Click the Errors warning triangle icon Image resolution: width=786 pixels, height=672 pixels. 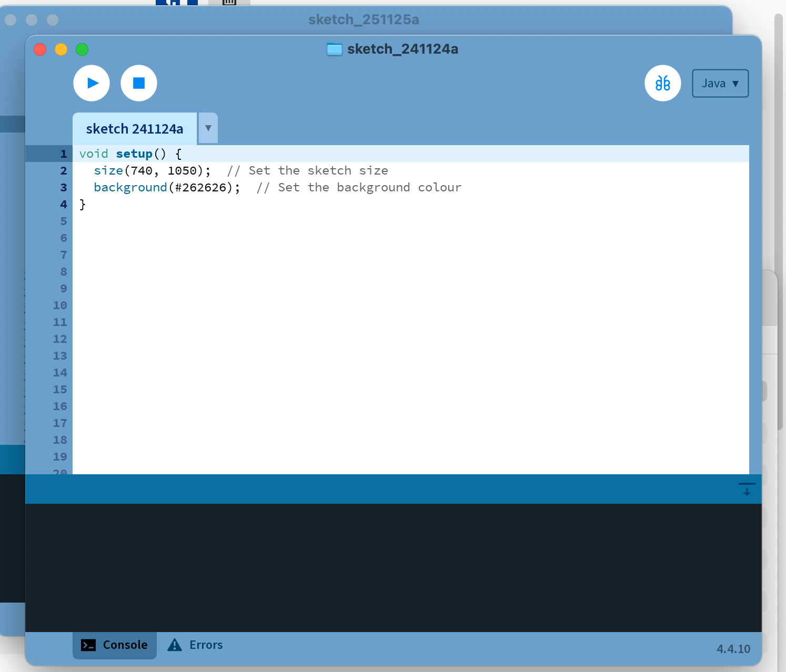(175, 645)
